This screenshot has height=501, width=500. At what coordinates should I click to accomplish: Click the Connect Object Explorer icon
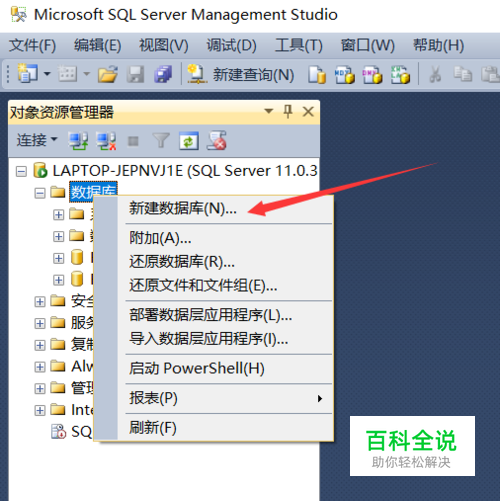[x=78, y=140]
